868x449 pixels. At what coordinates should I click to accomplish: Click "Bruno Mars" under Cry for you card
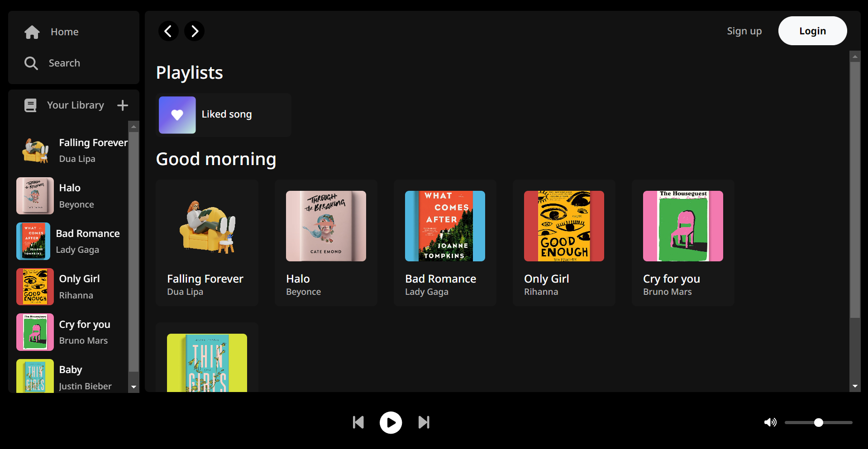(668, 292)
